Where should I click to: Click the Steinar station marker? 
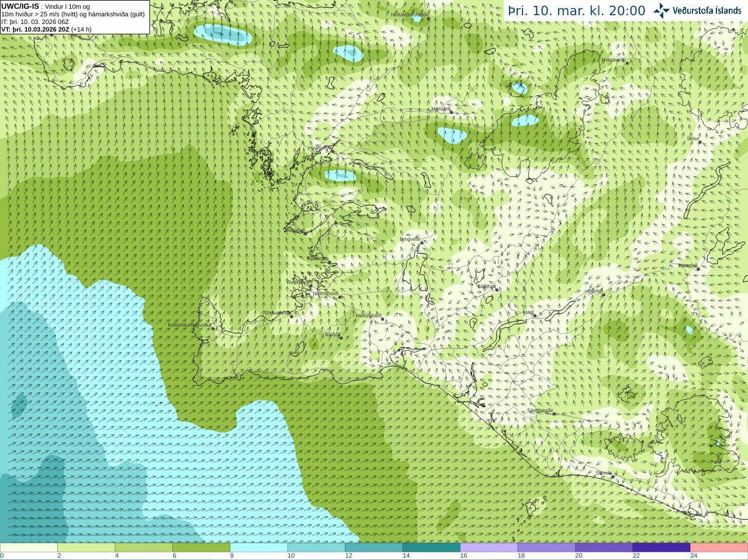613,476
